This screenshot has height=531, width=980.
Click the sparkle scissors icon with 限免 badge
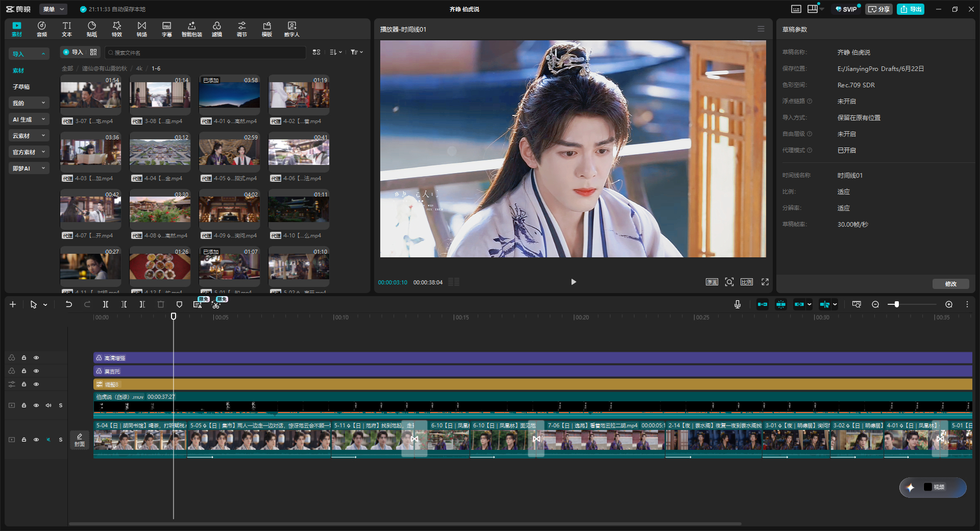pyautogui.click(x=216, y=305)
